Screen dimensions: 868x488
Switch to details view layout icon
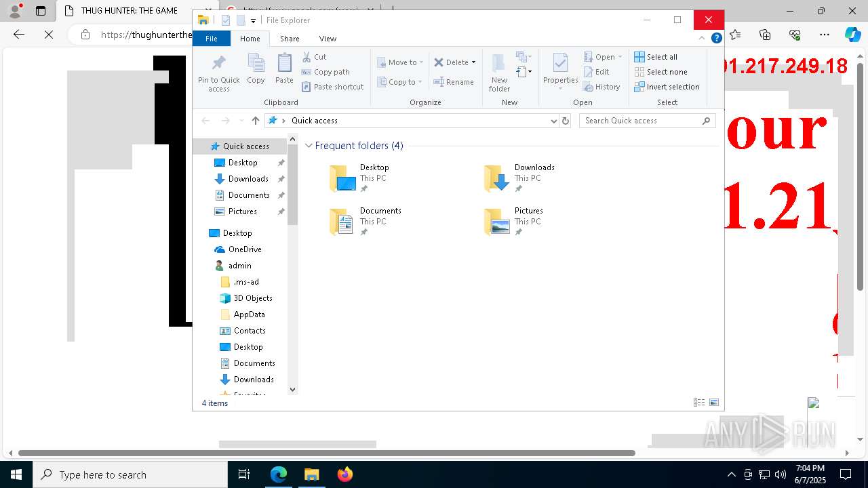tap(699, 403)
